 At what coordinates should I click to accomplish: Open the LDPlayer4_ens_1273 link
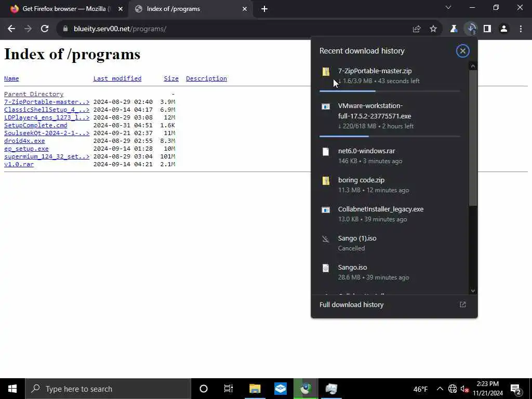[47, 117]
